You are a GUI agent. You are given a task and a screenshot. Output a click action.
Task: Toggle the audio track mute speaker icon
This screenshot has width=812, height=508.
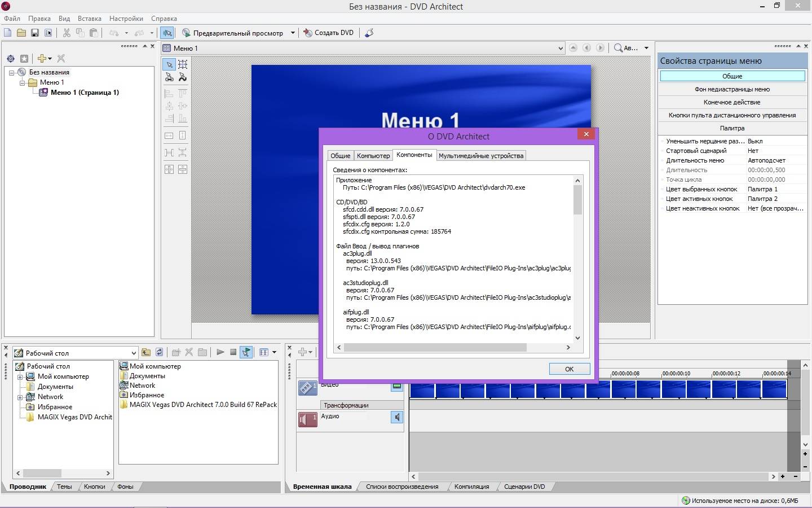click(397, 417)
